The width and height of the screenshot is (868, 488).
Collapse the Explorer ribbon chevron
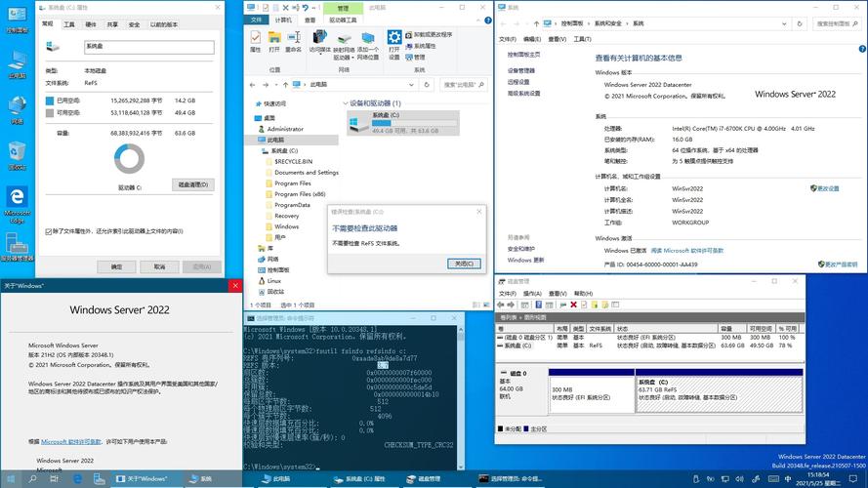[x=478, y=20]
